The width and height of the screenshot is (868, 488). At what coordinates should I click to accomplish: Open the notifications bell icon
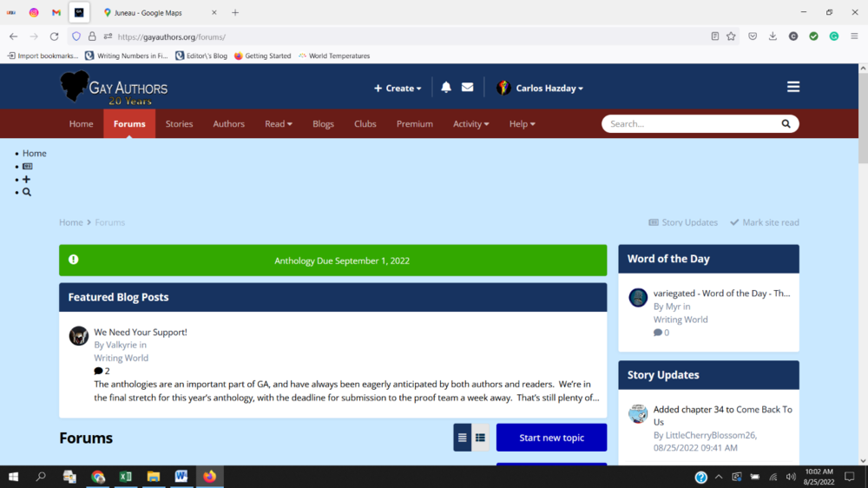coord(446,88)
